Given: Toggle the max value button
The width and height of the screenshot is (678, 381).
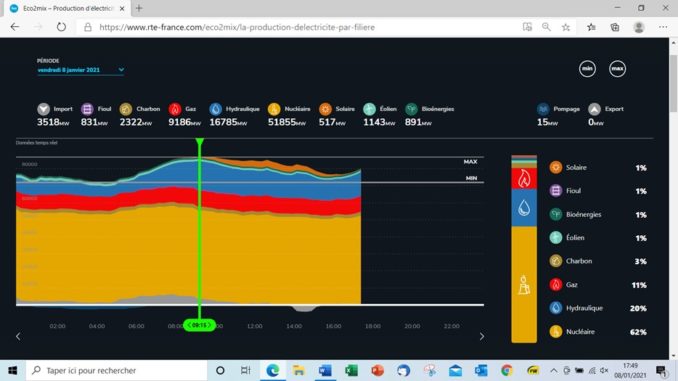Looking at the screenshot, I should 617,69.
